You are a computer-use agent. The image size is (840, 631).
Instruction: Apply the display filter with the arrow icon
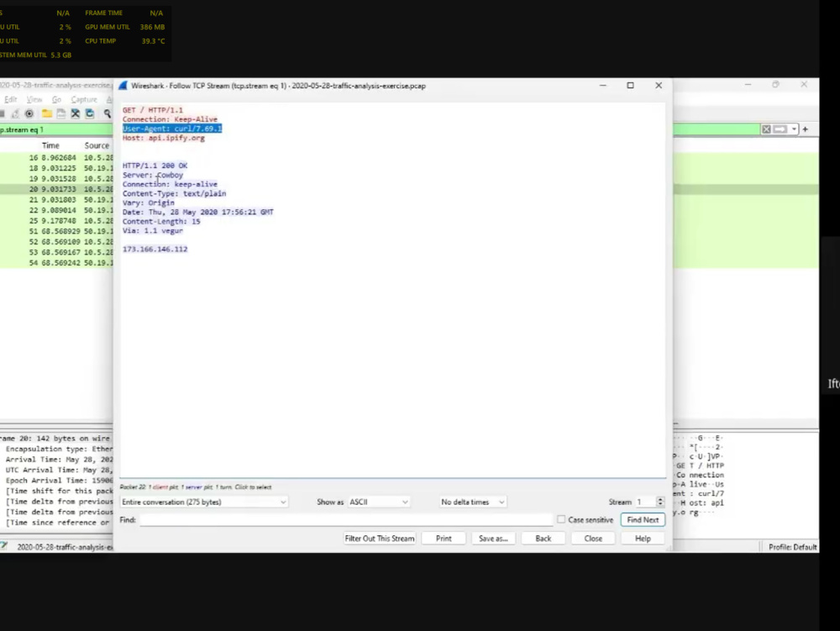(x=780, y=129)
